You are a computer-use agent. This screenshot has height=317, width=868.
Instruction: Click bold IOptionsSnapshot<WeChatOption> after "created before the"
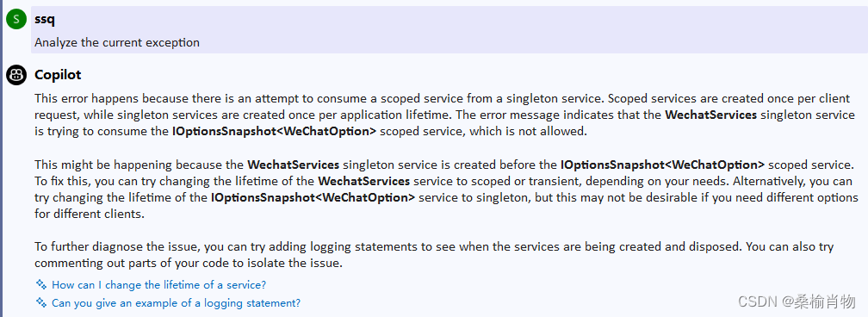coord(663,165)
